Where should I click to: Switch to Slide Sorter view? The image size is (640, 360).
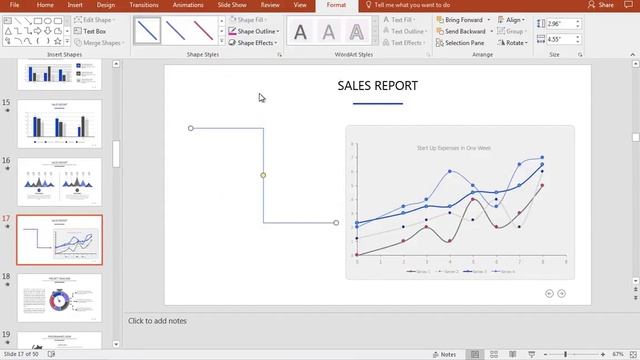click(493, 354)
